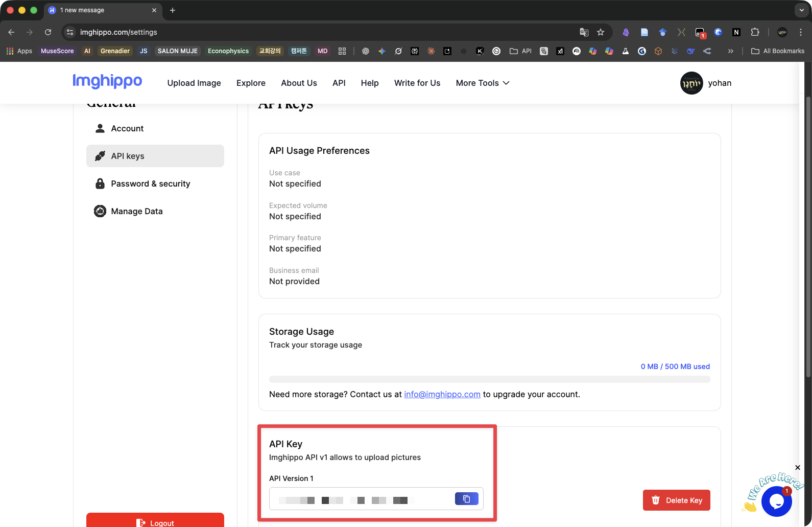Click the 0 MB / 500 MB used text
This screenshot has height=527, width=812.
[x=675, y=366]
